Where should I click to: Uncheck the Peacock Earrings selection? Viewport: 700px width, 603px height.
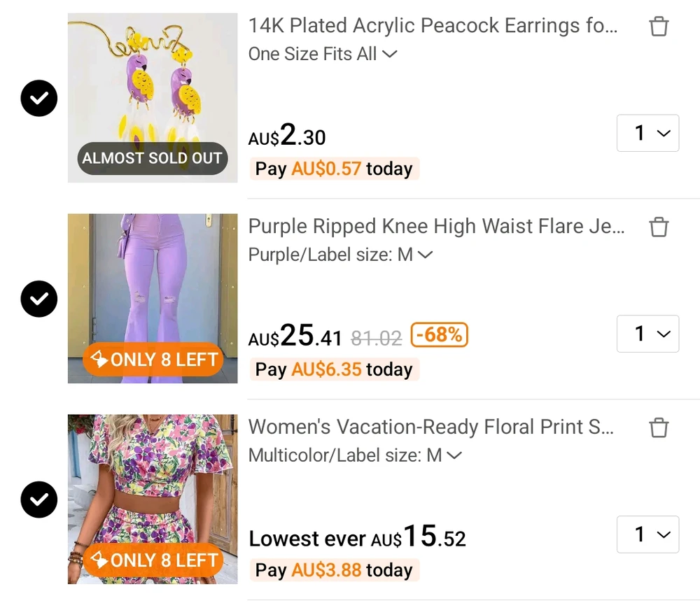pyautogui.click(x=39, y=98)
